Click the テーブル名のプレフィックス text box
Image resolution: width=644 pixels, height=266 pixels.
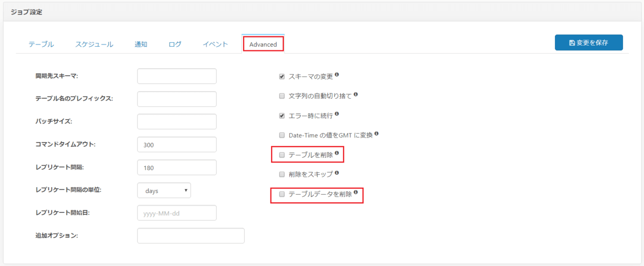tap(177, 99)
